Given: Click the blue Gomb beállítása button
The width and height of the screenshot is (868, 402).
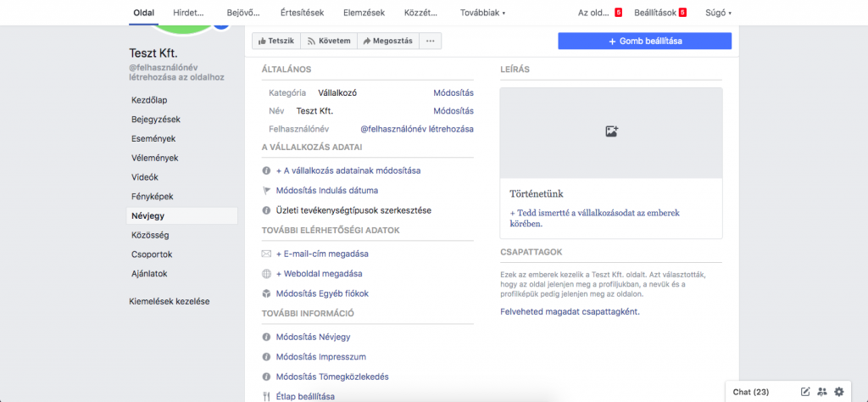Looking at the screenshot, I should point(645,41).
